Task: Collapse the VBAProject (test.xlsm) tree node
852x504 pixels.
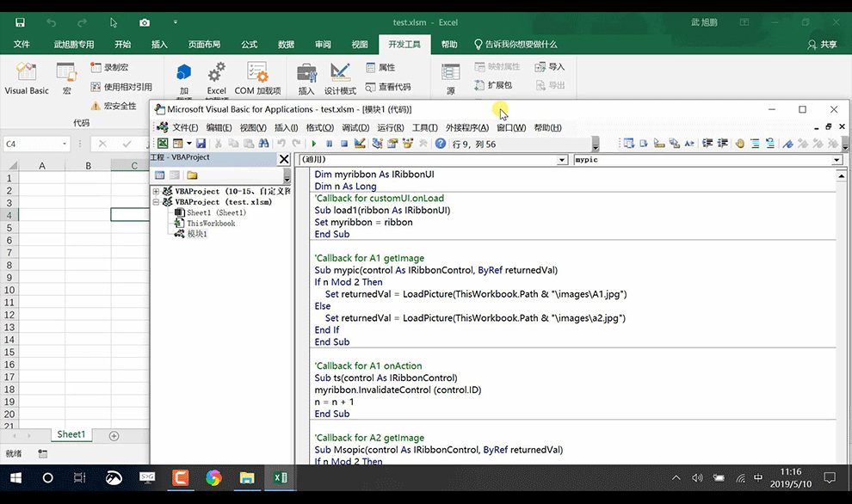Action: pyautogui.click(x=156, y=202)
